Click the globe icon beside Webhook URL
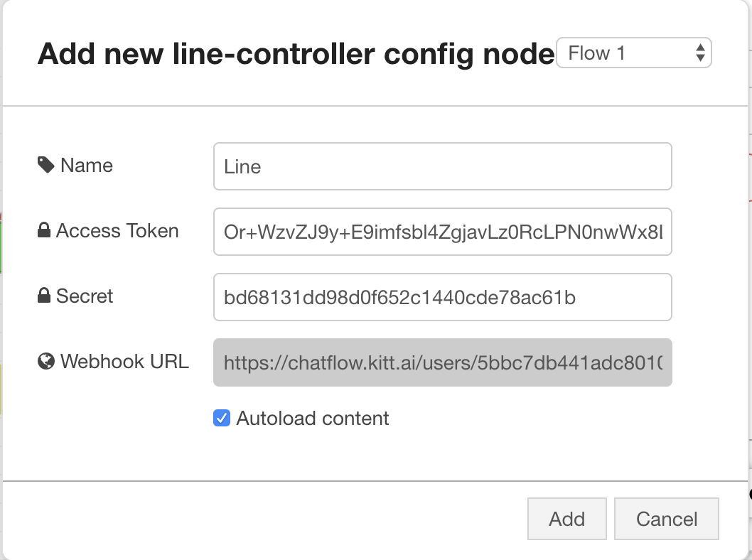The height and width of the screenshot is (560, 752). point(46,361)
